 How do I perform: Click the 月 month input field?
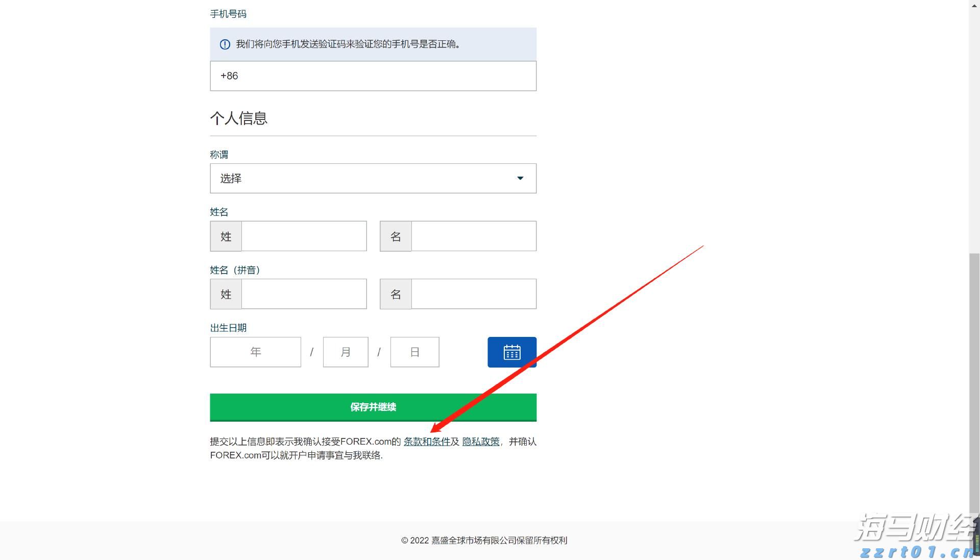[345, 352]
